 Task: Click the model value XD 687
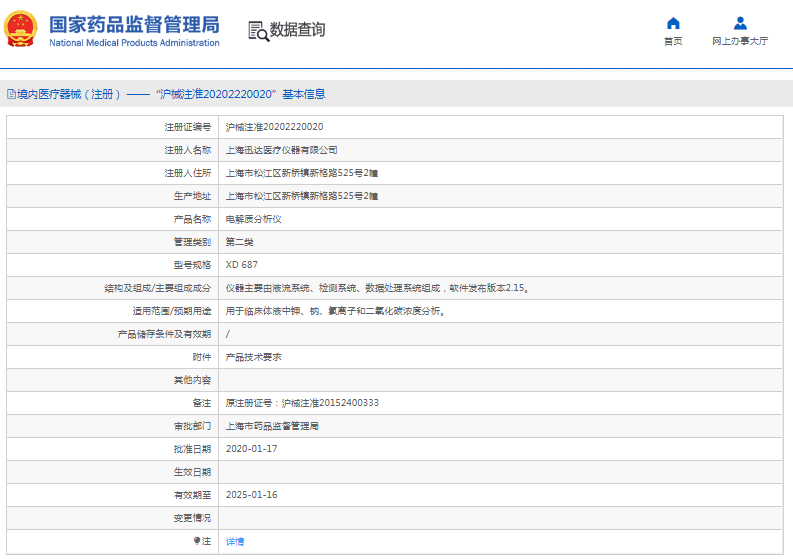[241, 265]
